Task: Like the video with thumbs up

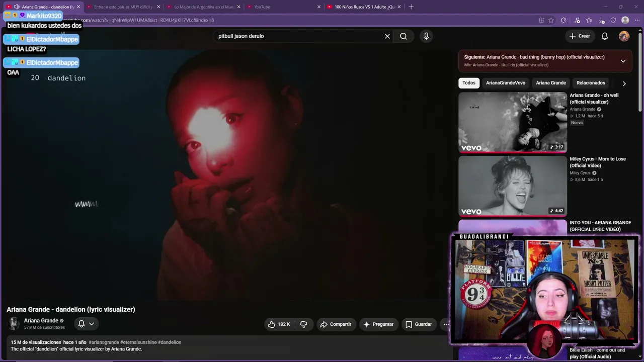Action: click(x=279, y=324)
